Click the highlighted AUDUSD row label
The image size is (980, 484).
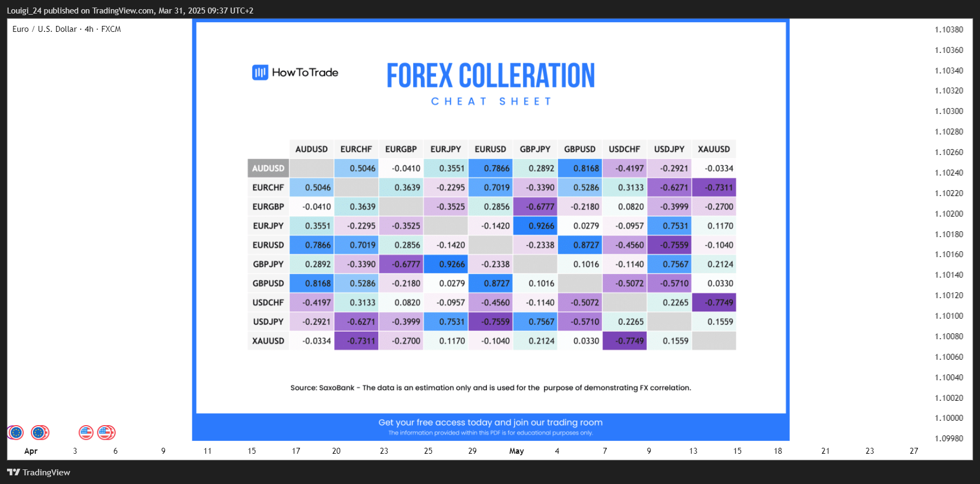(x=268, y=169)
